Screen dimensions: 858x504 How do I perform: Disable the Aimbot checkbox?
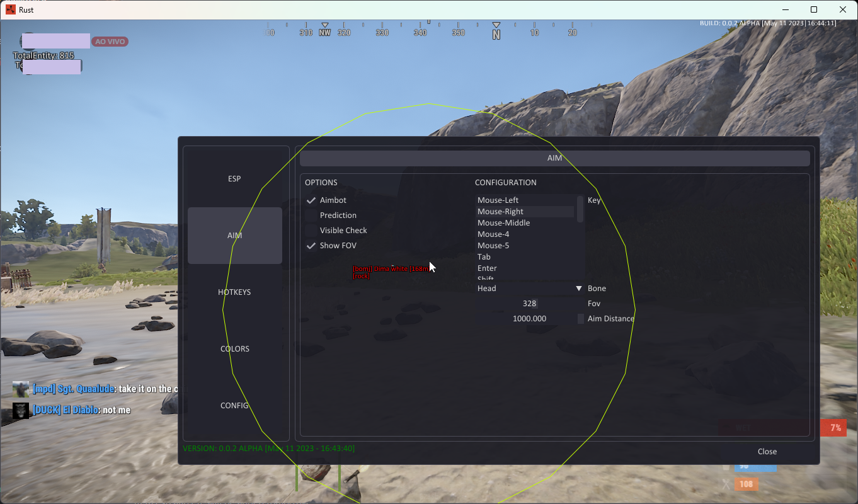311,200
